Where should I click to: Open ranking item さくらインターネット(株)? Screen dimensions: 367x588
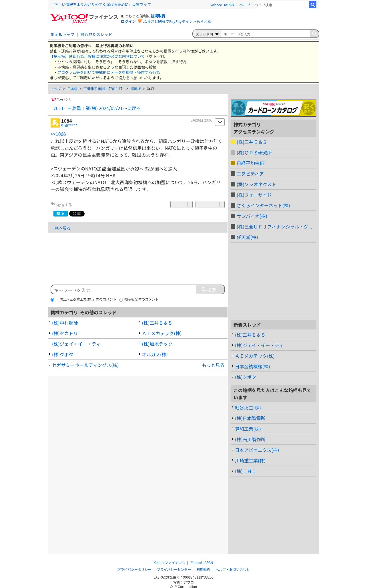263,206
